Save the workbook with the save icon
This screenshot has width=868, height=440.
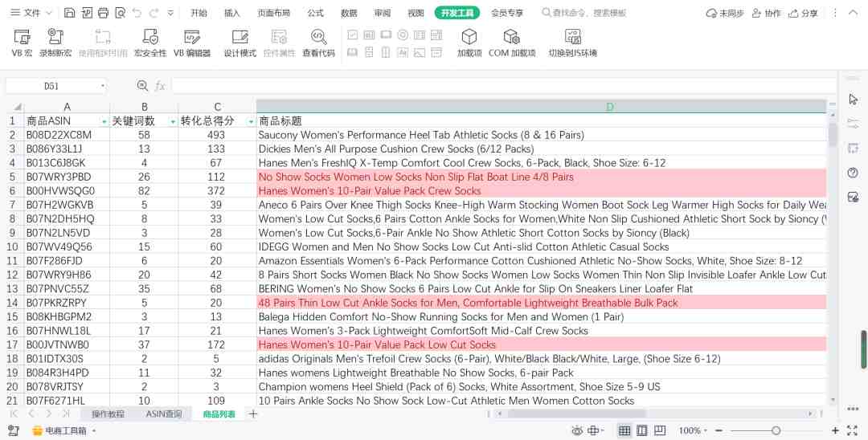(70, 13)
